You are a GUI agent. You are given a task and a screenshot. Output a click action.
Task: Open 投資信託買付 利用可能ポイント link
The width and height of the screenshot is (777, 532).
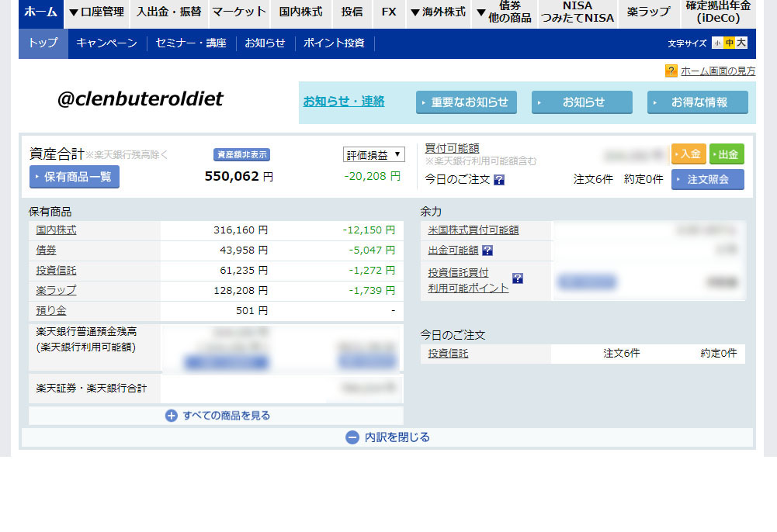click(468, 280)
